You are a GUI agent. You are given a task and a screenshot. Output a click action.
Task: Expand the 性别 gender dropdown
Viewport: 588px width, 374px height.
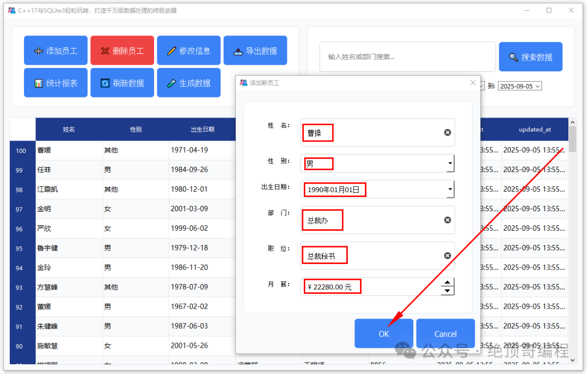point(450,163)
